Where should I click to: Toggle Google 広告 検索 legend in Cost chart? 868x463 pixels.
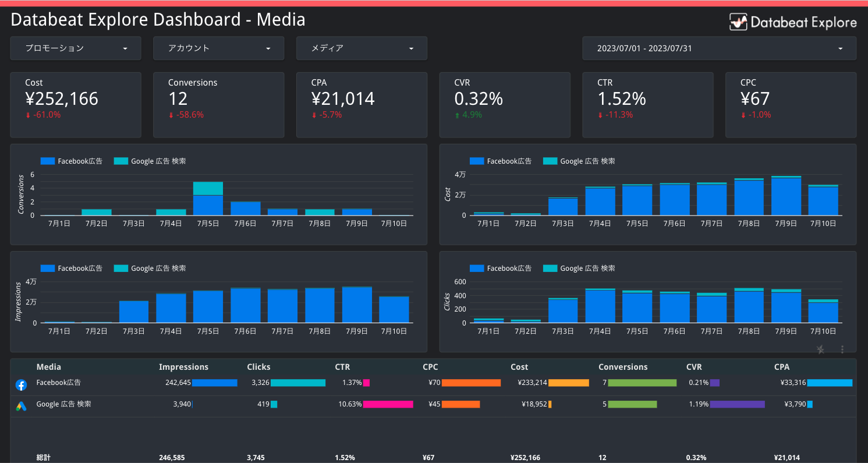coord(579,161)
